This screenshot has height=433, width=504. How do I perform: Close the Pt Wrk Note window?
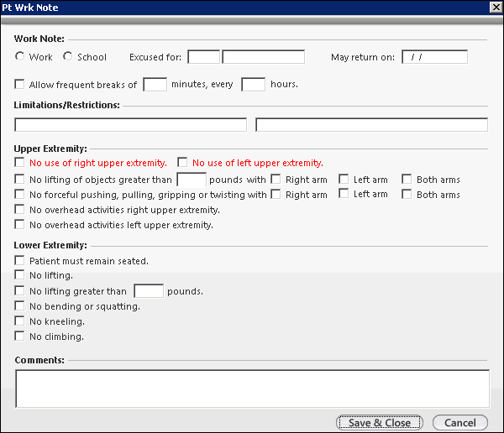pos(496,7)
